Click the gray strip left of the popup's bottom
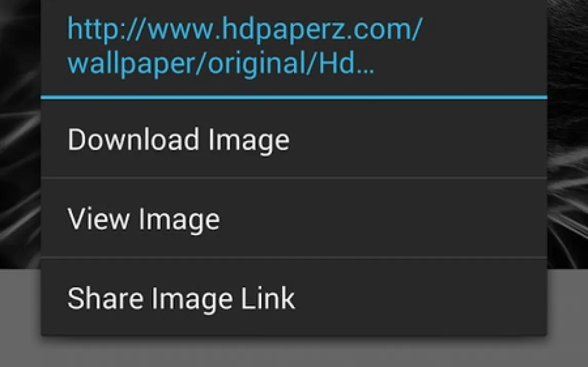Screen dimensions: 588x367 tap(20, 302)
